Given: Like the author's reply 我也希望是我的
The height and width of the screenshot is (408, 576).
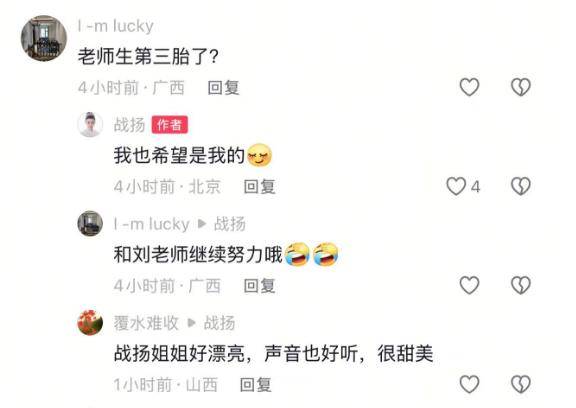Looking at the screenshot, I should [456, 187].
